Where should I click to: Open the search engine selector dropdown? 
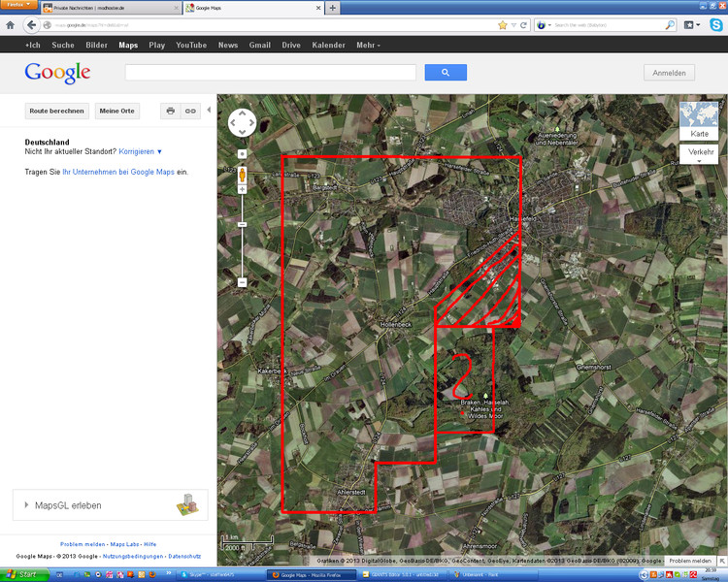[544, 25]
